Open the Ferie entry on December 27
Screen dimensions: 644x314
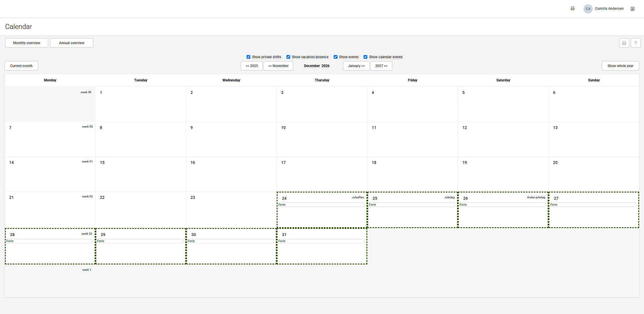click(x=593, y=205)
